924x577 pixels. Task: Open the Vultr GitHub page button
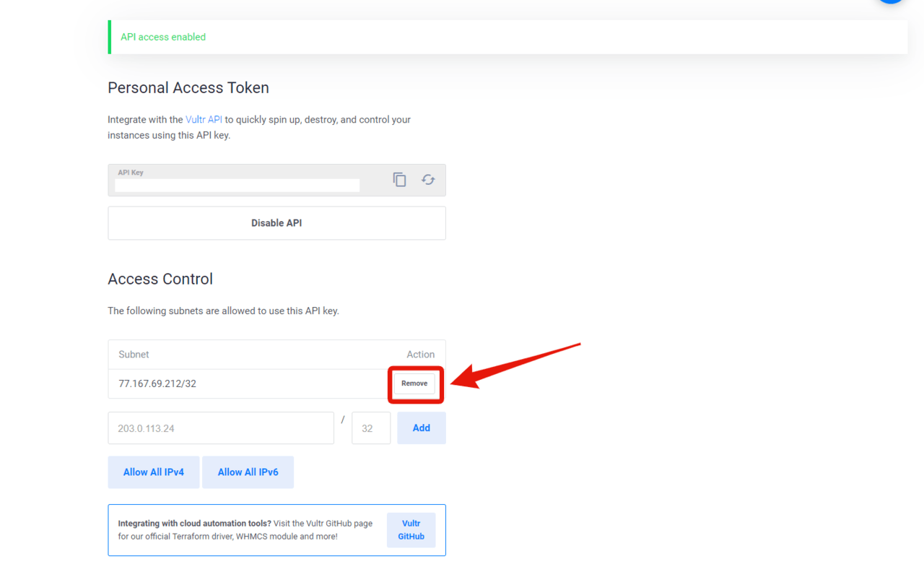pos(411,530)
